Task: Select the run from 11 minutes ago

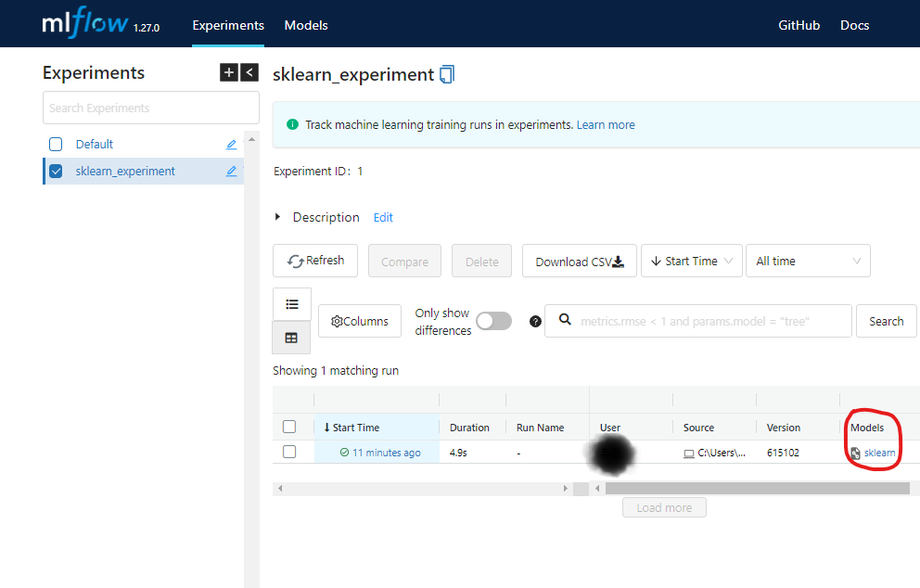Action: click(x=289, y=452)
